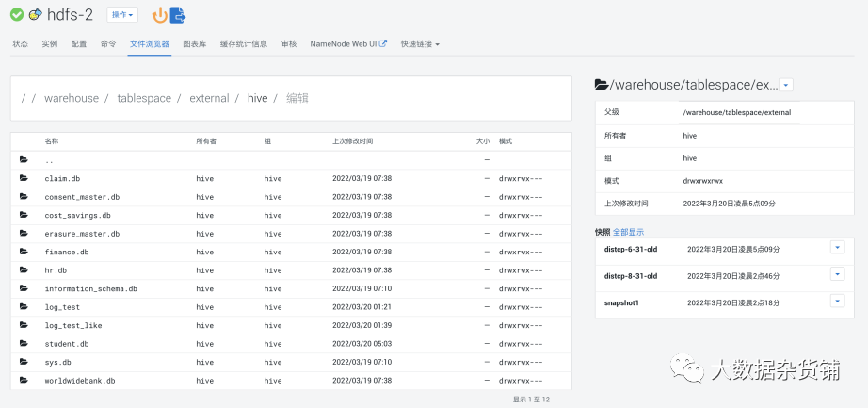868x408 pixels.
Task: Open the 操作 actions dropdown
Action: [122, 15]
